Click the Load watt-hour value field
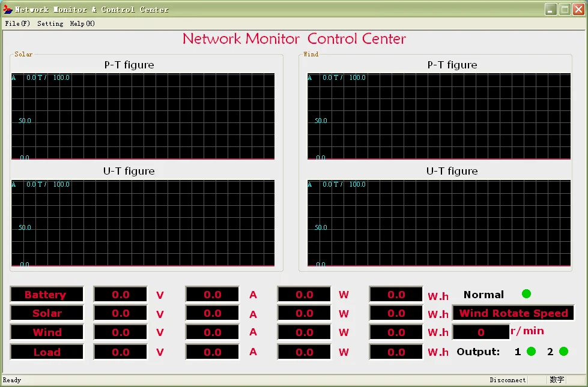 coord(396,352)
